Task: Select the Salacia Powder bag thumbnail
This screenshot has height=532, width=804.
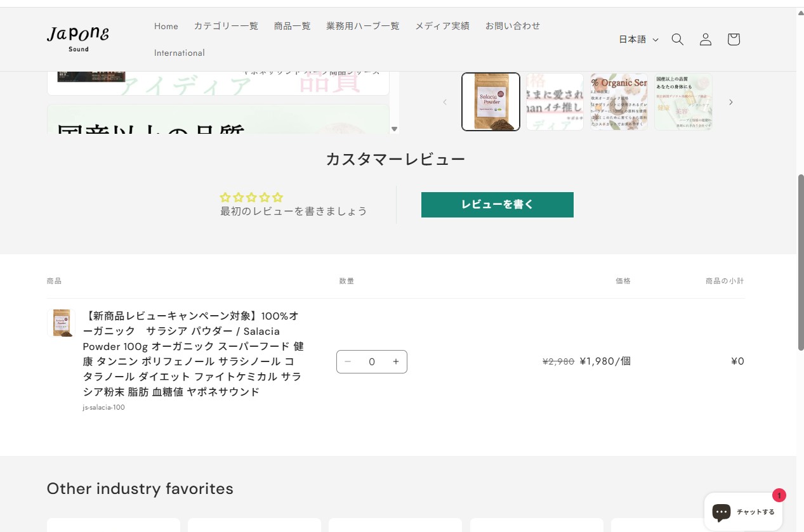Action: coord(491,101)
